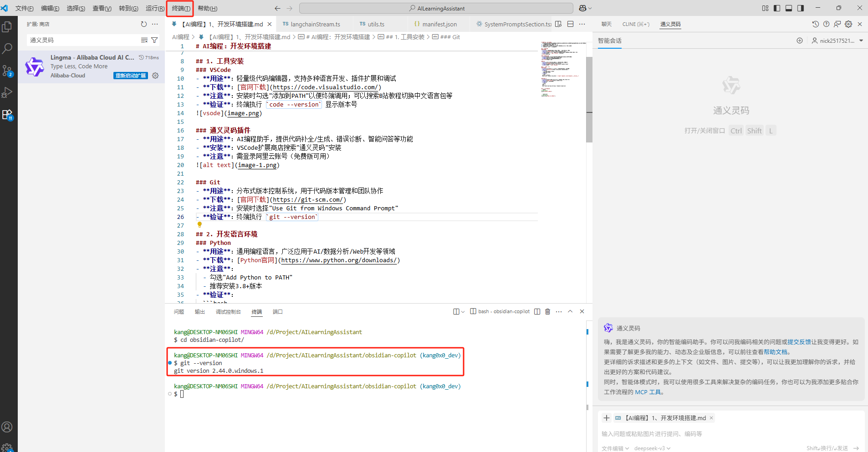Viewport: 868px width, 452px height.
Task: Open Source Control view with badge 2
Action: 7,71
